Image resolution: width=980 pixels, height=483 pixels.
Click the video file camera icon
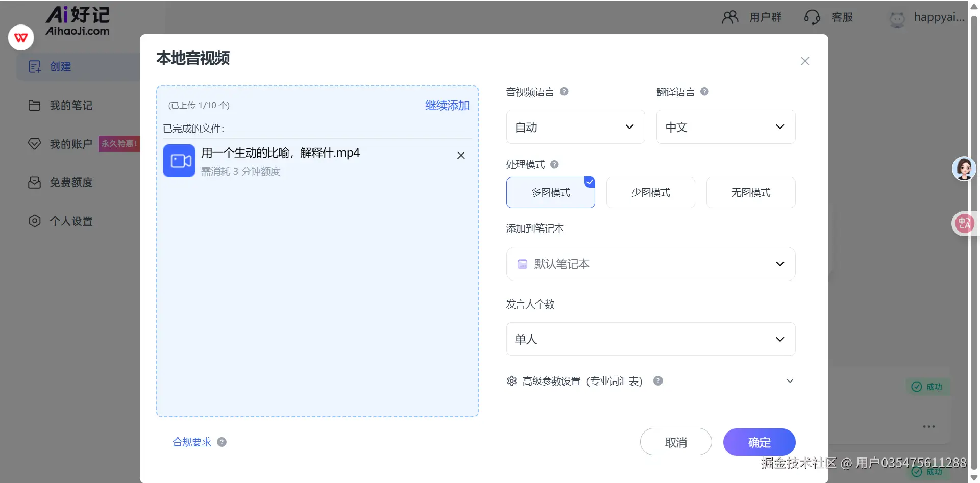(179, 161)
